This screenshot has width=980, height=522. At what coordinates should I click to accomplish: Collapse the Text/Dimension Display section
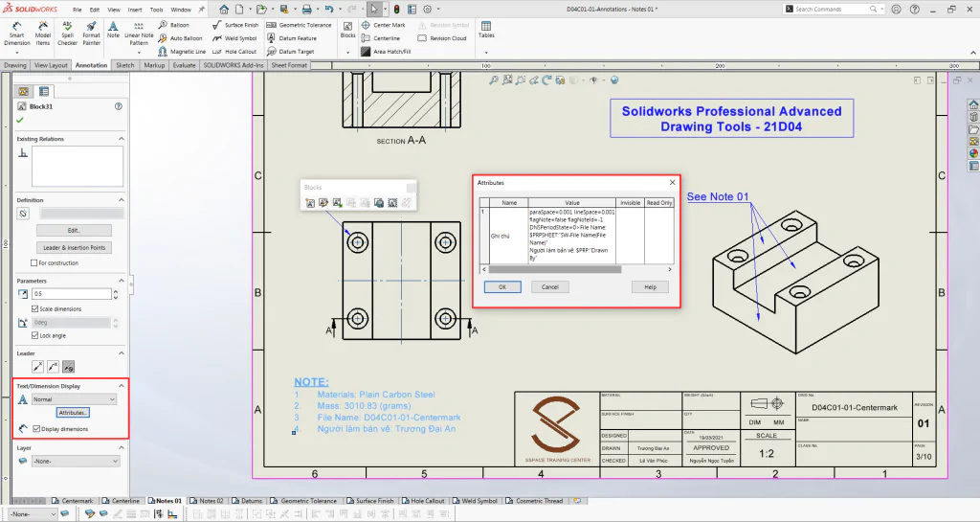click(122, 386)
